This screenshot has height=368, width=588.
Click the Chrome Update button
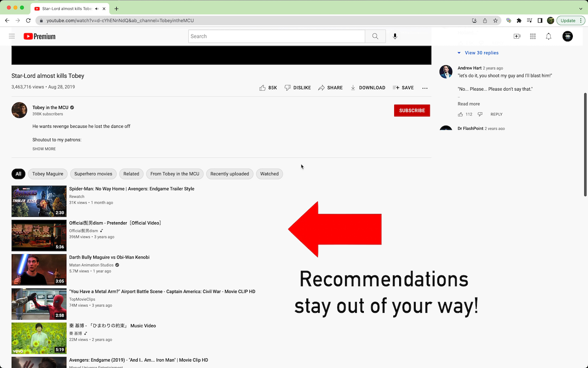(x=570, y=20)
